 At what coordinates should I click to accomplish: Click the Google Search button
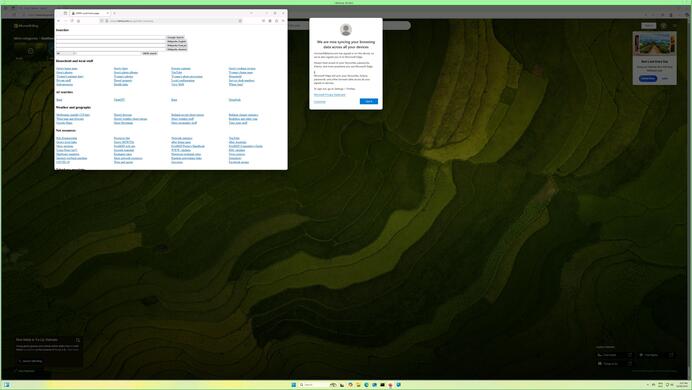(175, 38)
